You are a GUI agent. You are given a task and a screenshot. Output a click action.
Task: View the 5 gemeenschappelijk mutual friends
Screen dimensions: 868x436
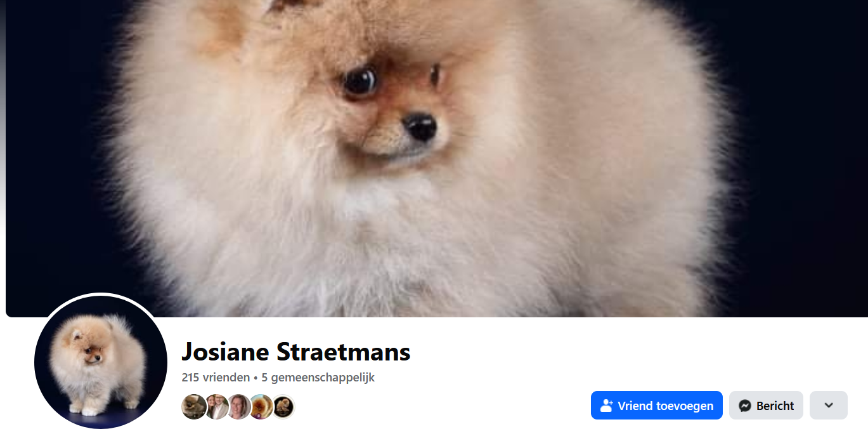(318, 378)
